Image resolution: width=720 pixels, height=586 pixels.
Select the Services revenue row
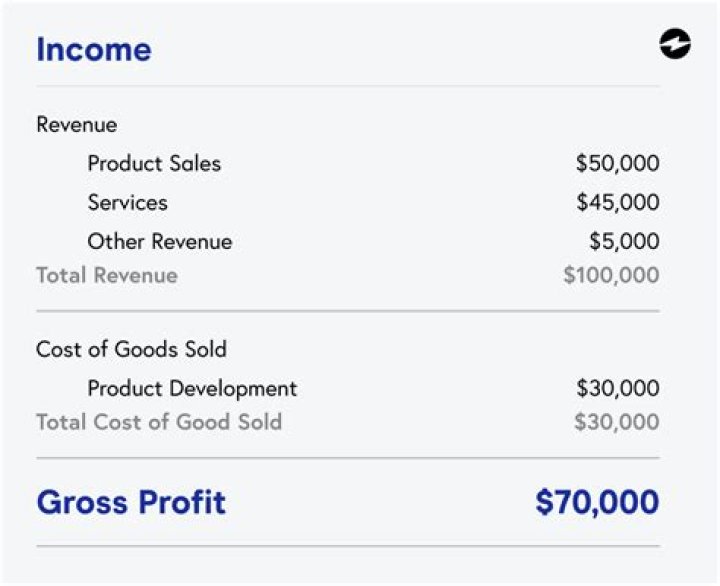coord(127,202)
